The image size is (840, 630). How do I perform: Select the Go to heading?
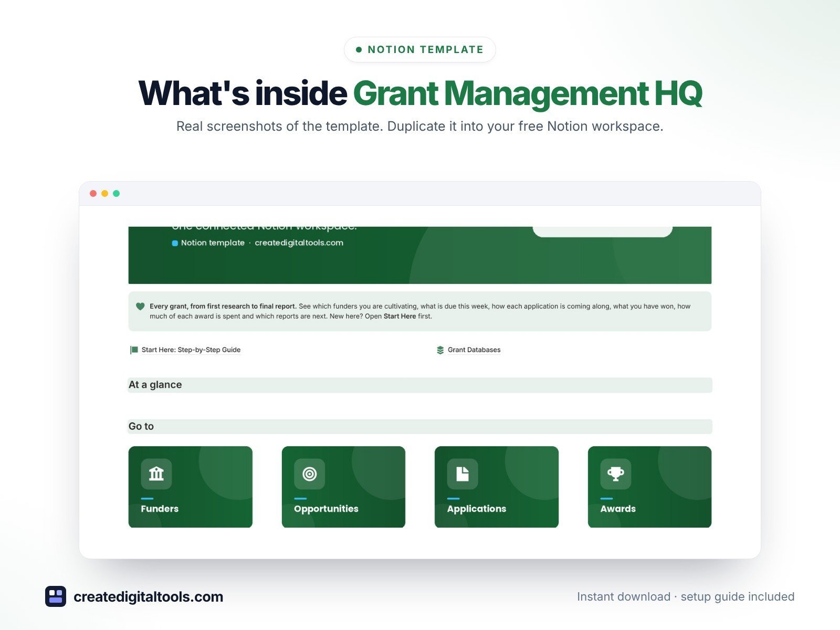click(x=141, y=426)
